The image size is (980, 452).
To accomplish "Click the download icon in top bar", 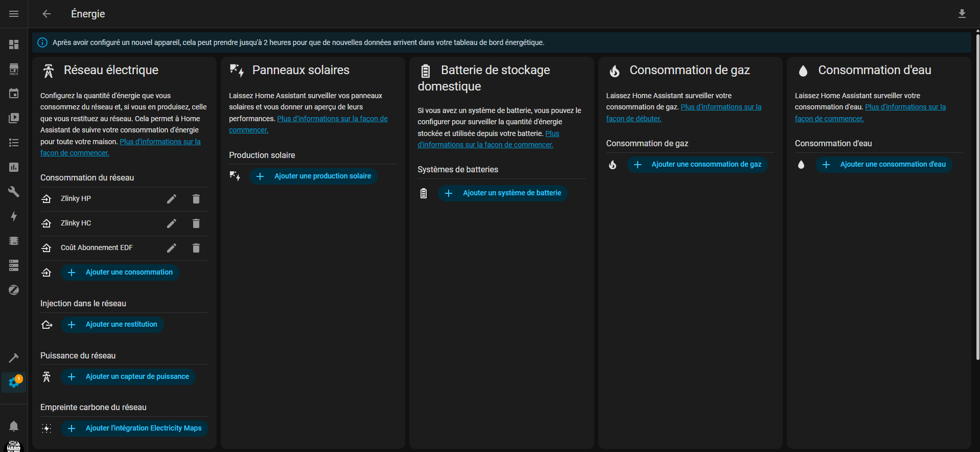I will pyautogui.click(x=962, y=14).
